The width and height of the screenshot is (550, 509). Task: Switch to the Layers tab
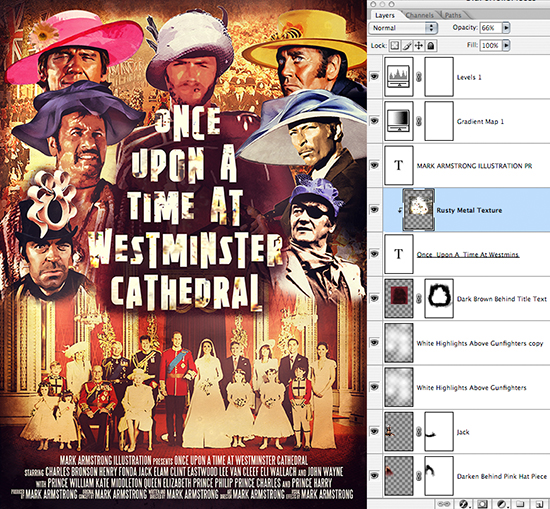point(385,15)
